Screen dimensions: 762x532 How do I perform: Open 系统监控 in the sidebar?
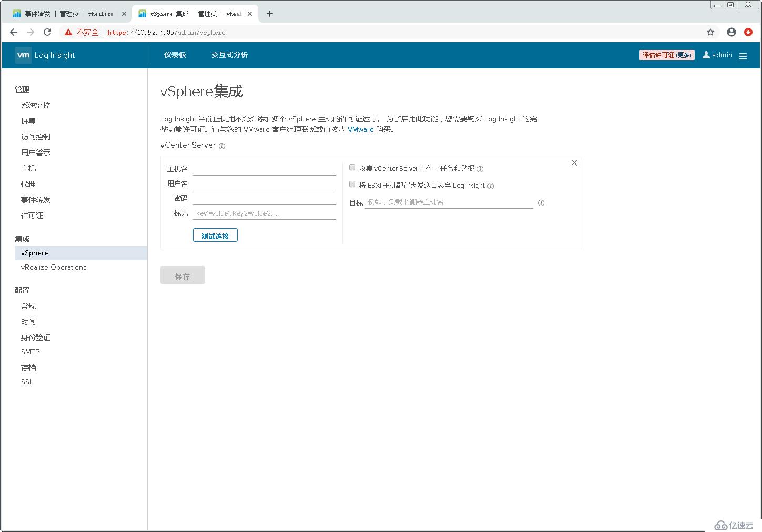(x=36, y=105)
